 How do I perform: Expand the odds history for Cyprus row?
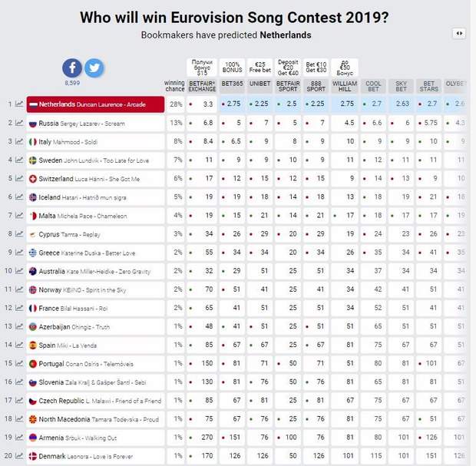pyautogui.click(x=19, y=234)
